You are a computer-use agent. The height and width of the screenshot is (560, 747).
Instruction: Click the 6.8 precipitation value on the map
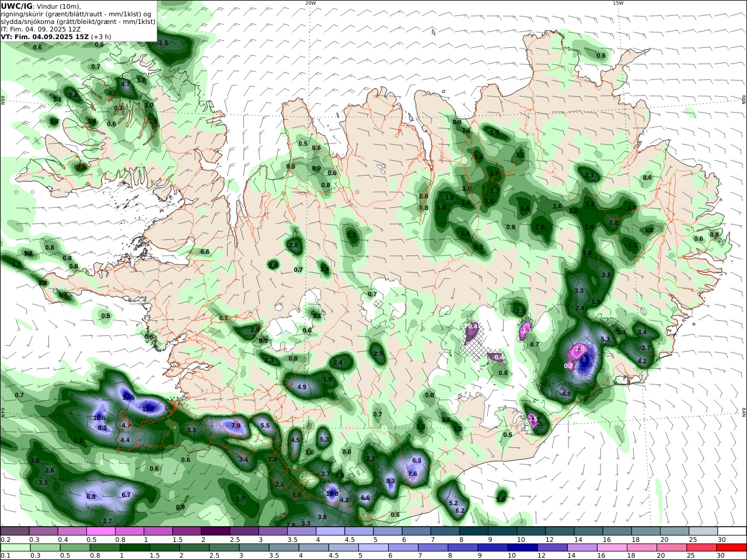(x=91, y=496)
